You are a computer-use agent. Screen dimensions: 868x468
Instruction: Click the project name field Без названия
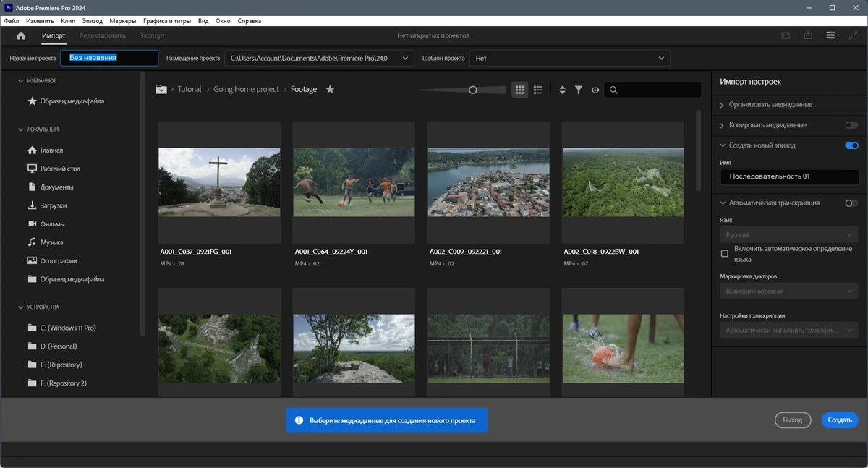(x=109, y=58)
